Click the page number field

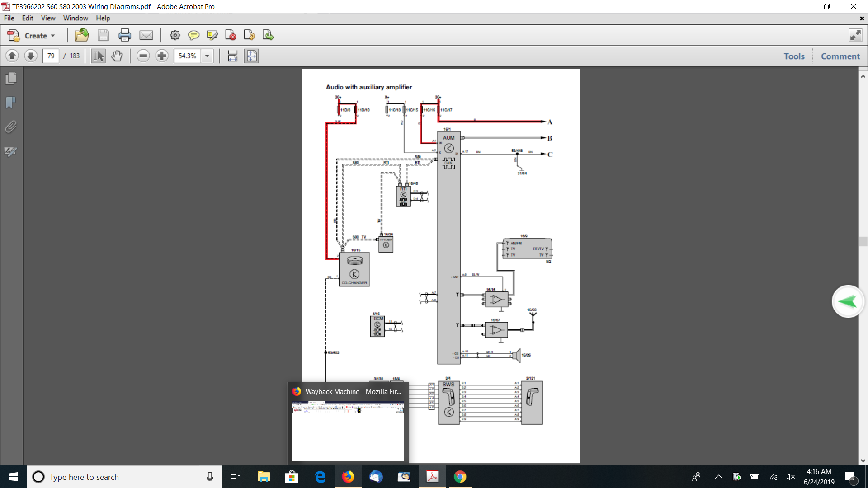[x=51, y=56]
